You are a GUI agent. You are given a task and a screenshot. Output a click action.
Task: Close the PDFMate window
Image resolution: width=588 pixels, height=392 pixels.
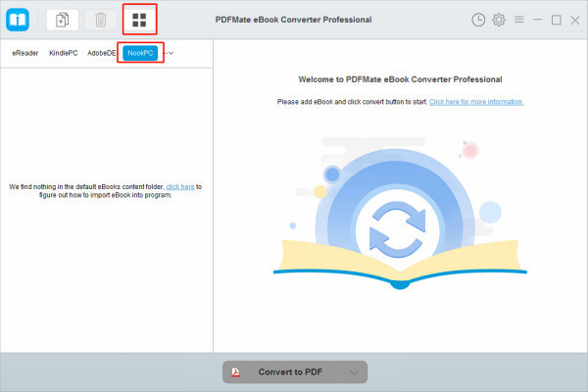[575, 20]
